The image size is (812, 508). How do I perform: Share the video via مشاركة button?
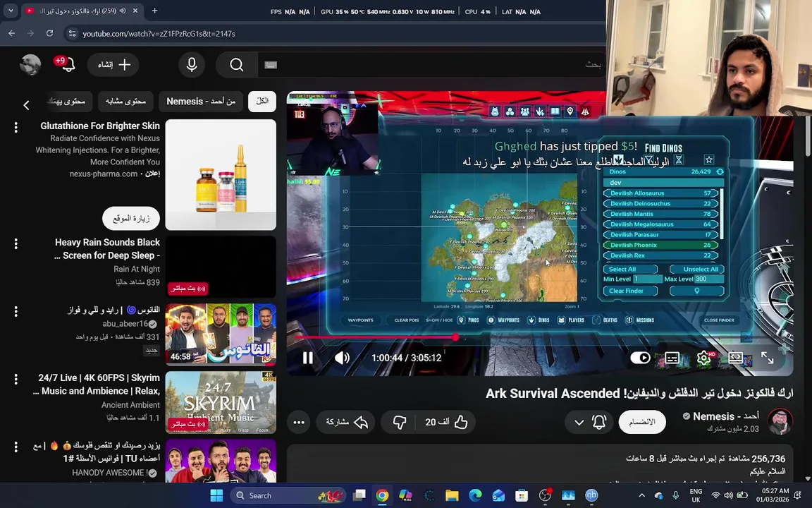(345, 422)
